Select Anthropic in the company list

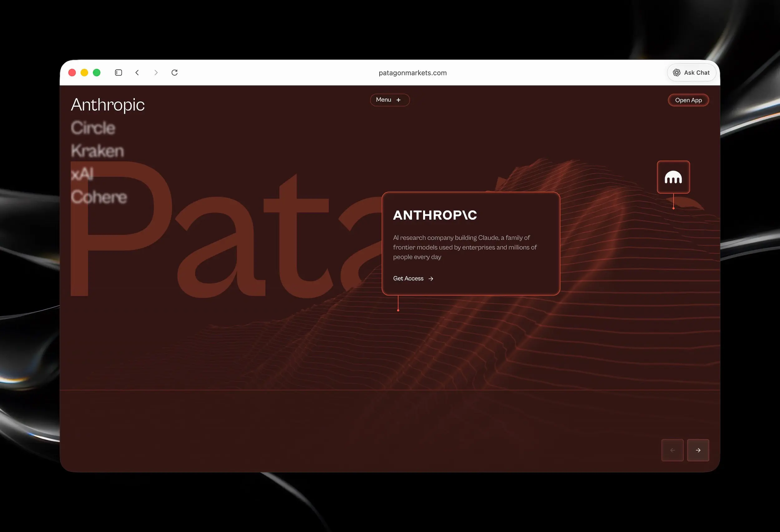pos(108,105)
